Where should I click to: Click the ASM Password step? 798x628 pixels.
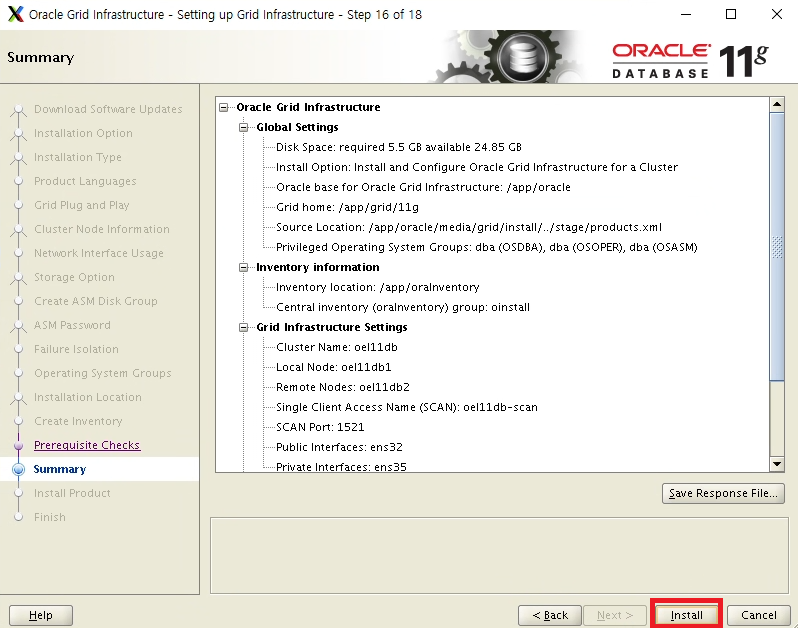(72, 325)
